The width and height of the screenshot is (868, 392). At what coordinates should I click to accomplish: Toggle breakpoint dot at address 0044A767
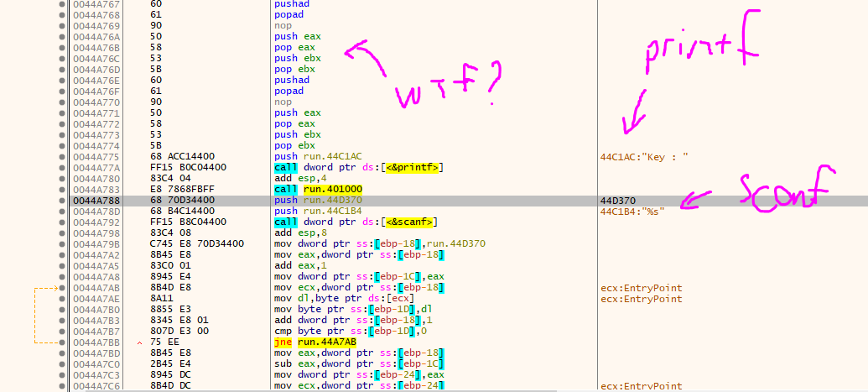62,4
